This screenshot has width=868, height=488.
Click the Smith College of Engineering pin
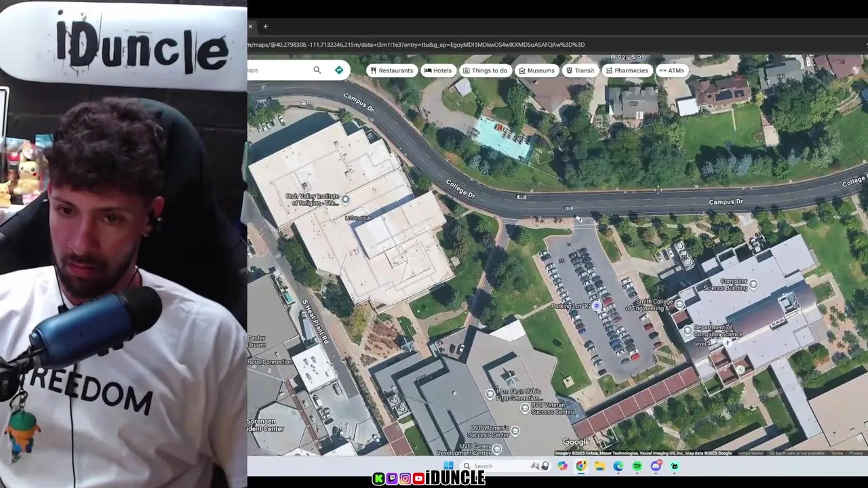pos(679,304)
